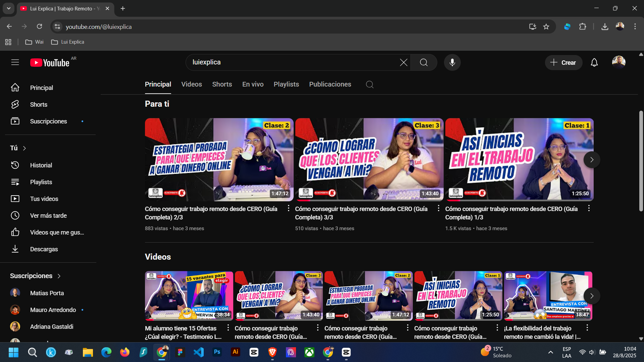644x362 pixels.
Task: Play the Santiago Martínez interview thumbnail
Action: tap(548, 296)
